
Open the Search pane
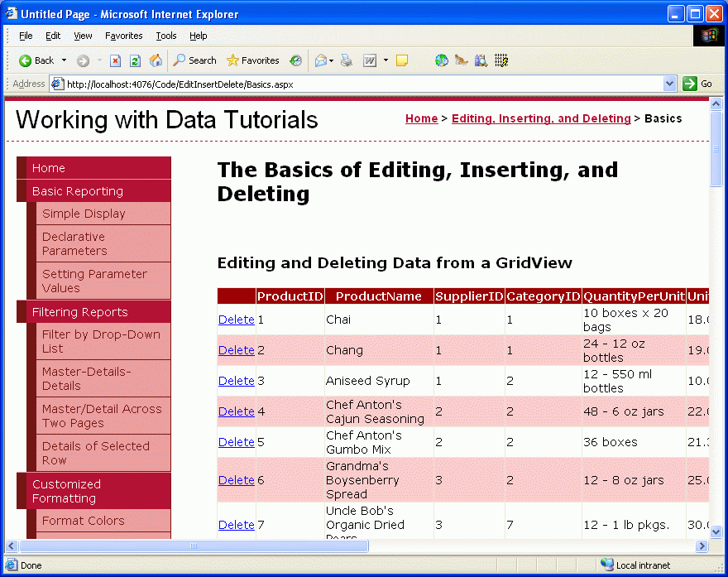click(194, 60)
